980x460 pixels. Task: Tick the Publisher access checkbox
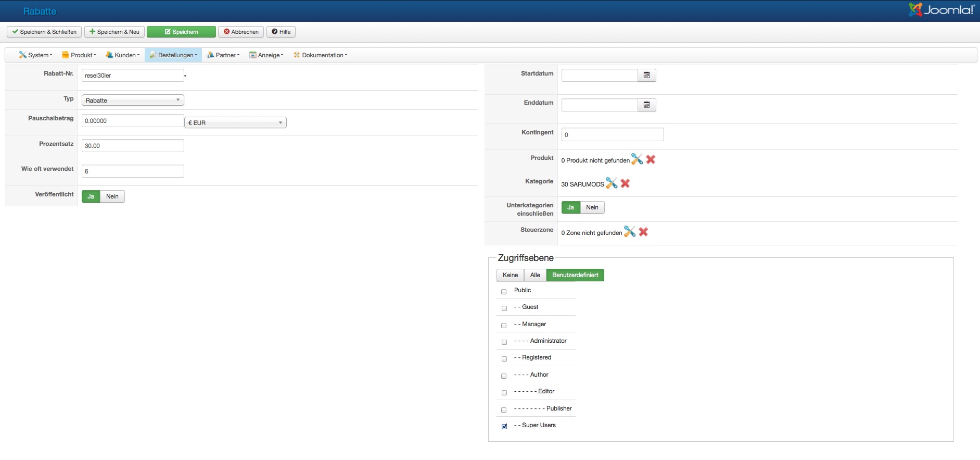point(504,410)
